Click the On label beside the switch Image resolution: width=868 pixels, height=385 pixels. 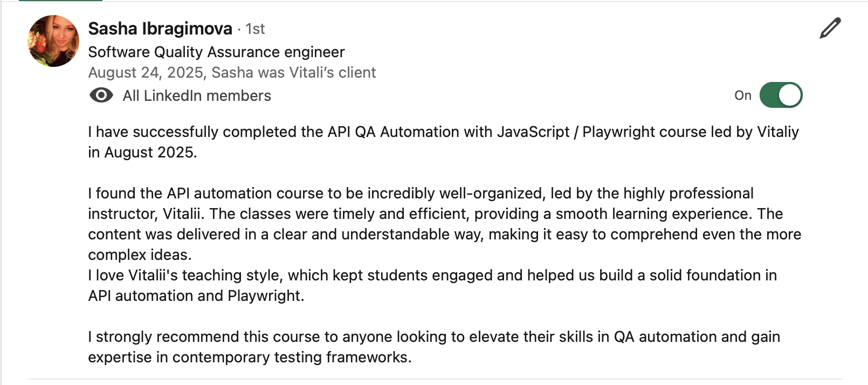click(x=742, y=95)
